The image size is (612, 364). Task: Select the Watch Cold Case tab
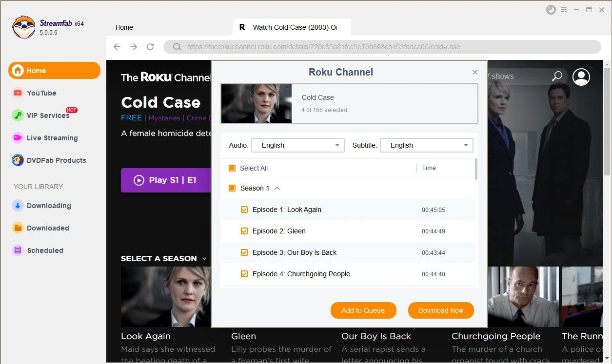[292, 27]
